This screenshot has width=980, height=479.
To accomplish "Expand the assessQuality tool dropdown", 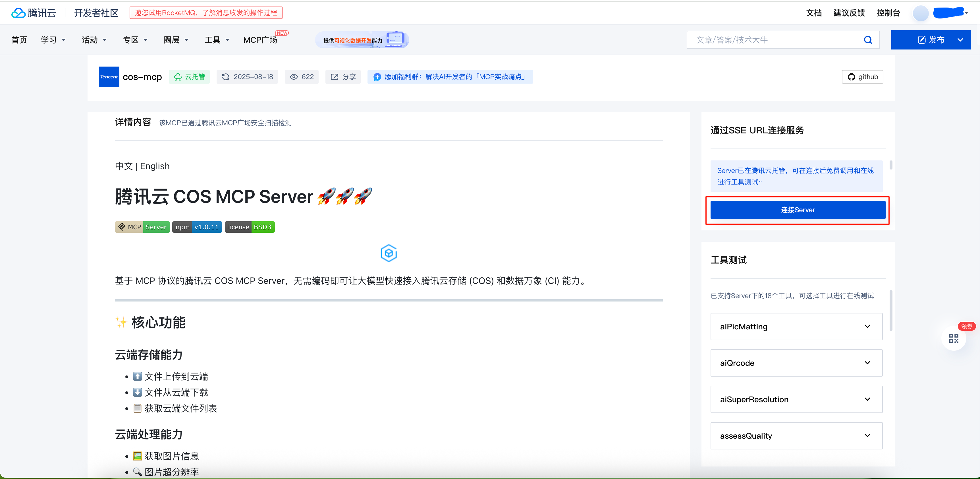I will click(x=867, y=435).
